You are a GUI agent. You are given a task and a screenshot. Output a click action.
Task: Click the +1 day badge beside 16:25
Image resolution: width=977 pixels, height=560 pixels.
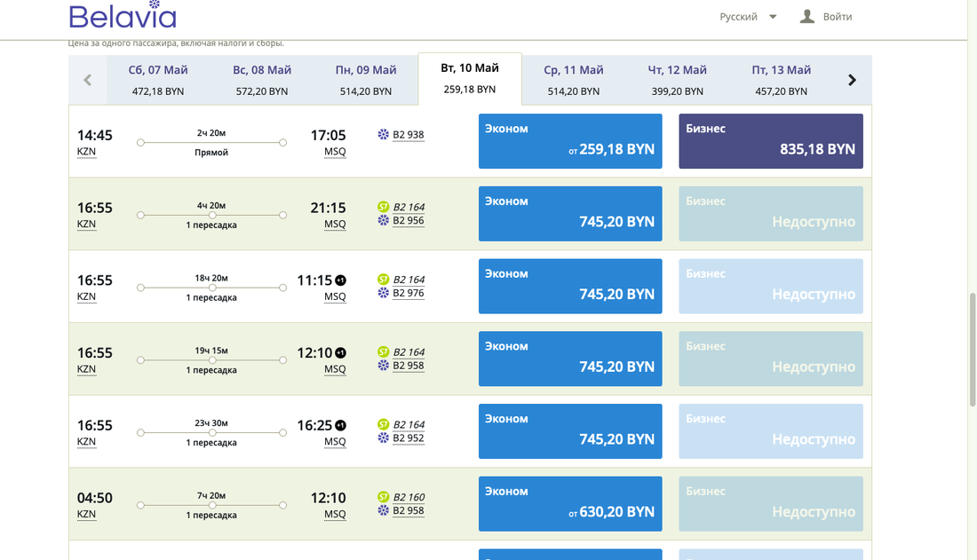point(340,425)
